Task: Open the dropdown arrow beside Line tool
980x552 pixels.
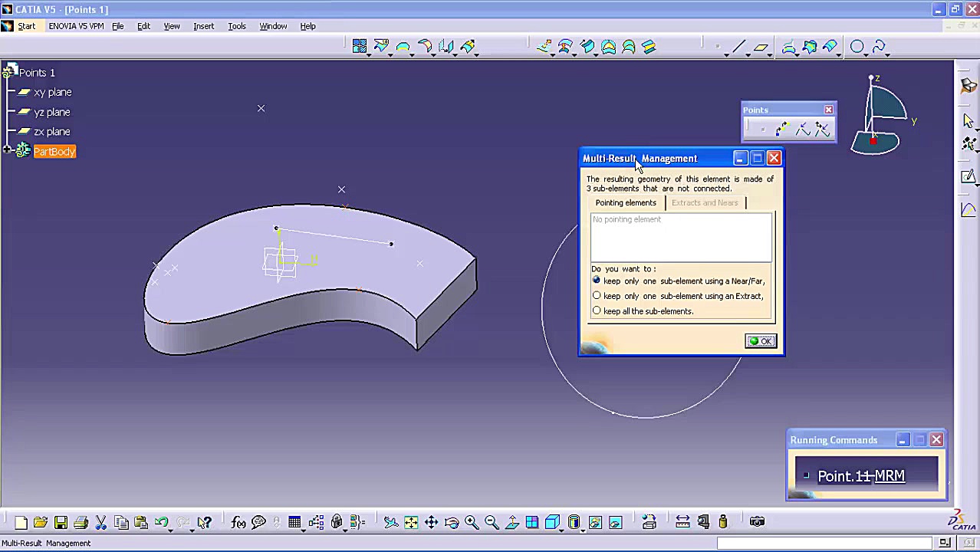Action: [748, 54]
